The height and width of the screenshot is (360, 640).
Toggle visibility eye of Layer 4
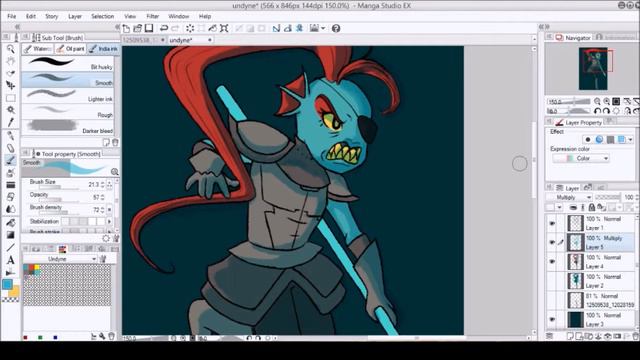pos(552,262)
